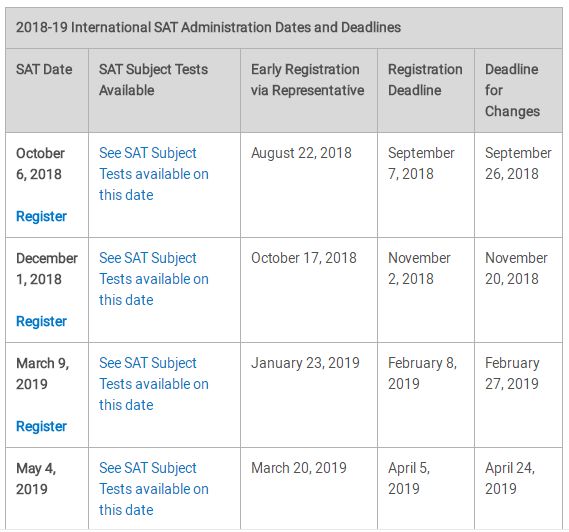
Task: Select the April 24, 2019 changes cell
Action: coord(510,478)
